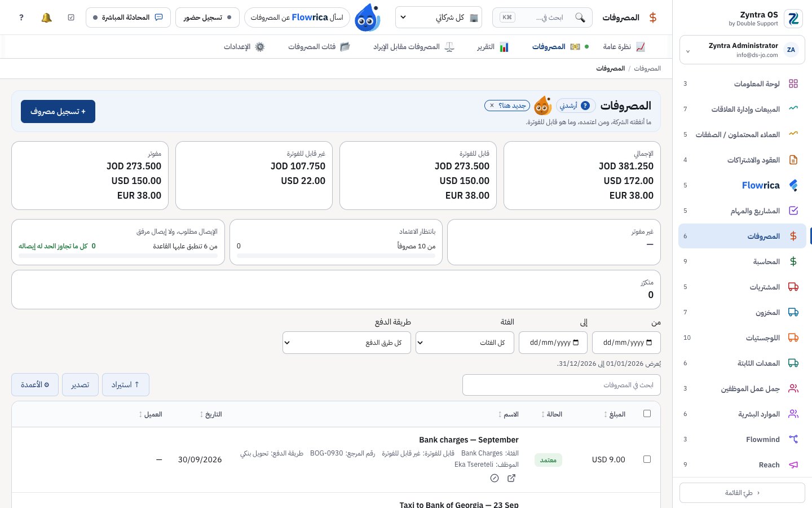Open the كل طرق الدفع payment method filter
This screenshot has width=812, height=508.
click(347, 343)
